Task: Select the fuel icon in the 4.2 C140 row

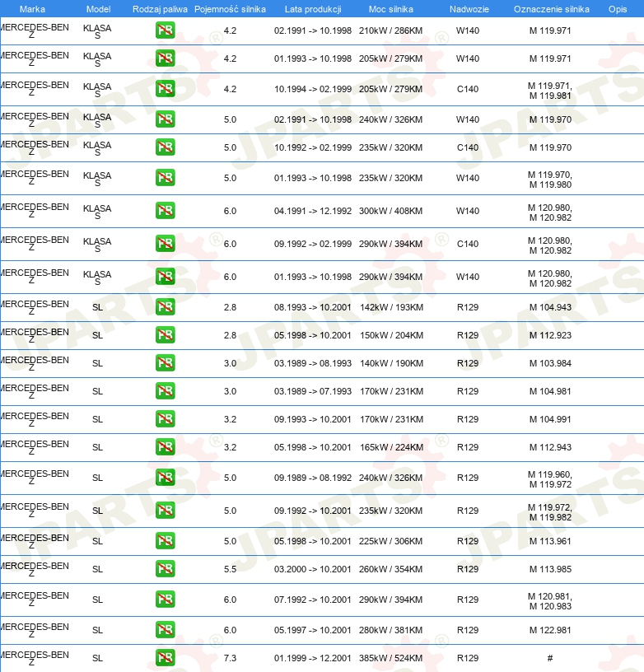Action: coord(165,89)
